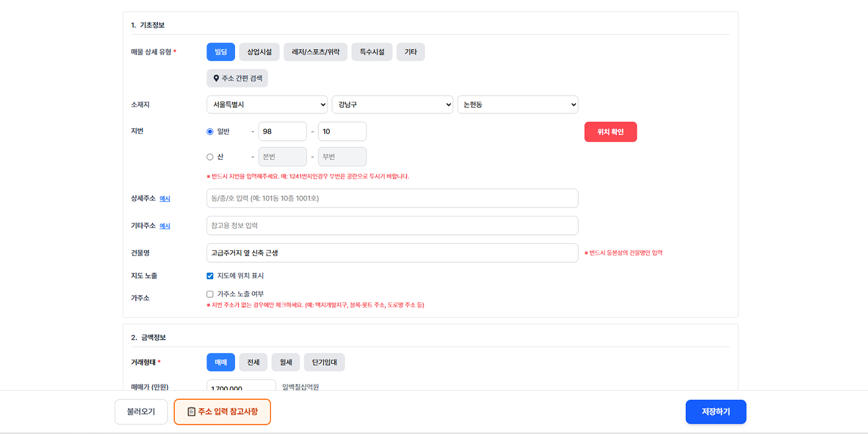Open the address input notes clipboard button
868x434 pixels.
222,412
